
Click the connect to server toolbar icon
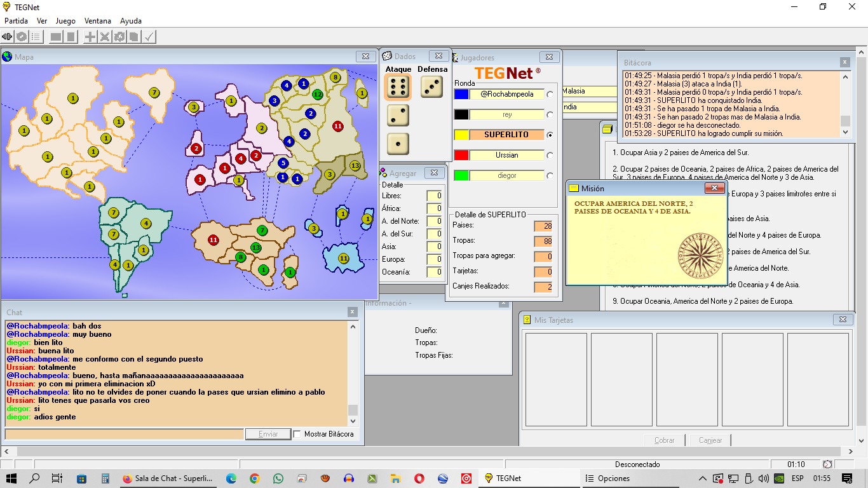pyautogui.click(x=7, y=37)
